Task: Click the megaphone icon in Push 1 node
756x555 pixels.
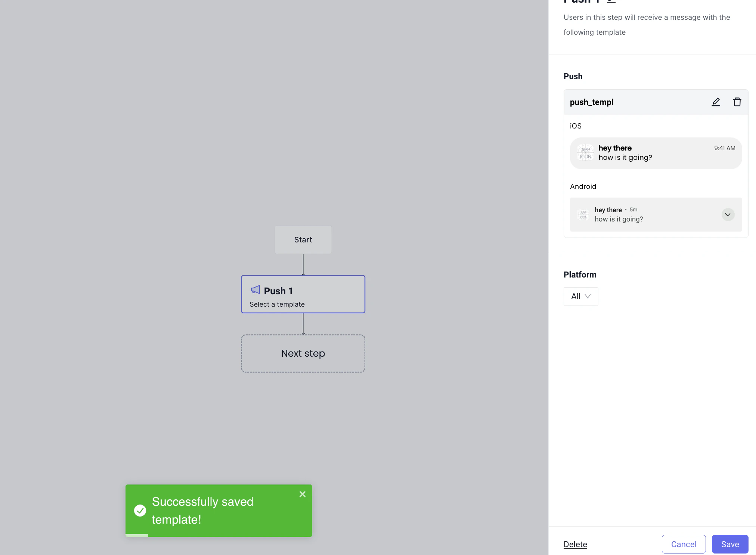Action: [x=255, y=290]
